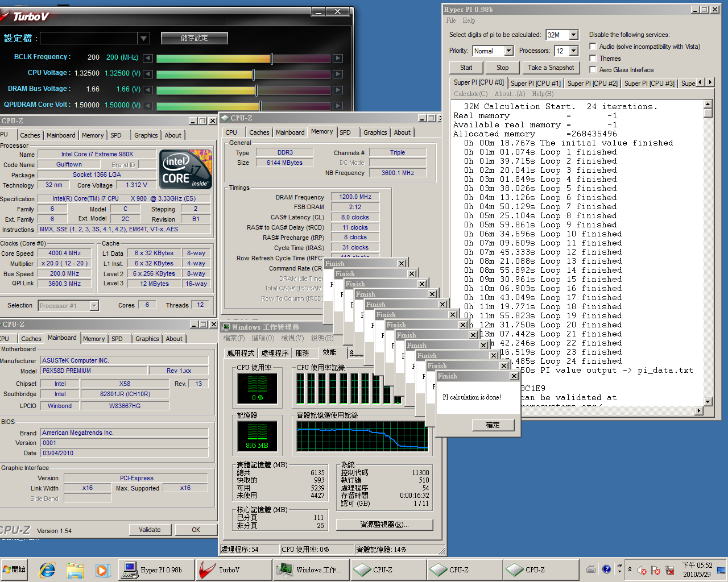Increase BCLK Frequency with right arrow
Image resolution: width=728 pixels, height=582 pixels.
[338, 58]
